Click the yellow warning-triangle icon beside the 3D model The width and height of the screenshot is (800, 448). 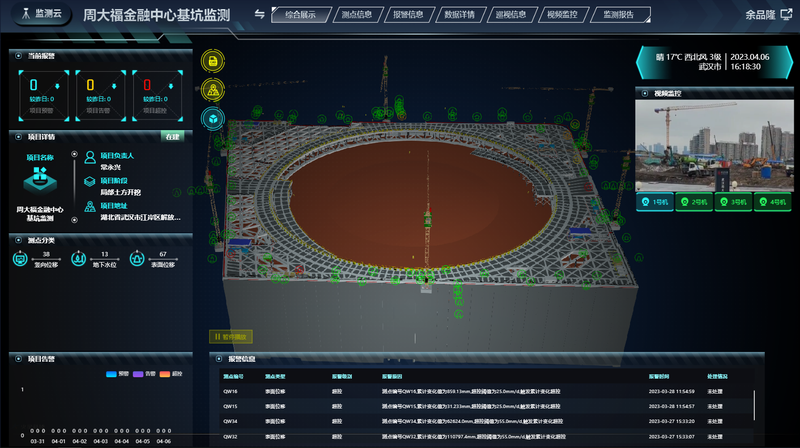(x=213, y=90)
